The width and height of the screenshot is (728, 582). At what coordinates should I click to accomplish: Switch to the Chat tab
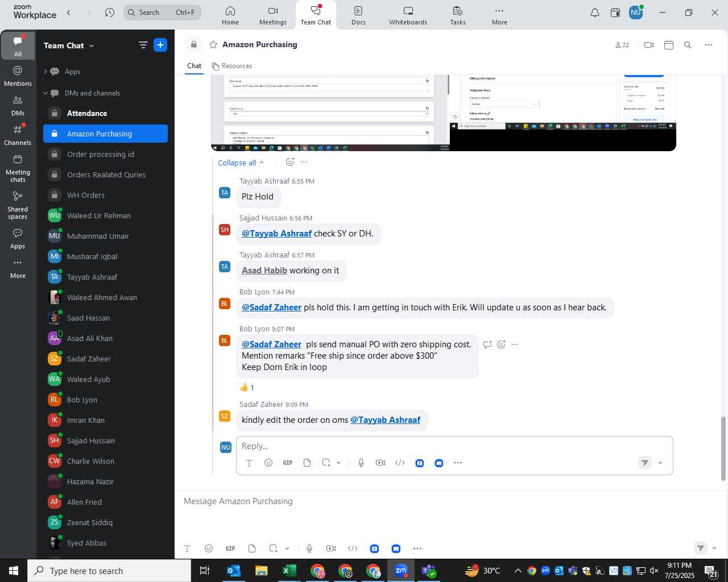tap(194, 66)
